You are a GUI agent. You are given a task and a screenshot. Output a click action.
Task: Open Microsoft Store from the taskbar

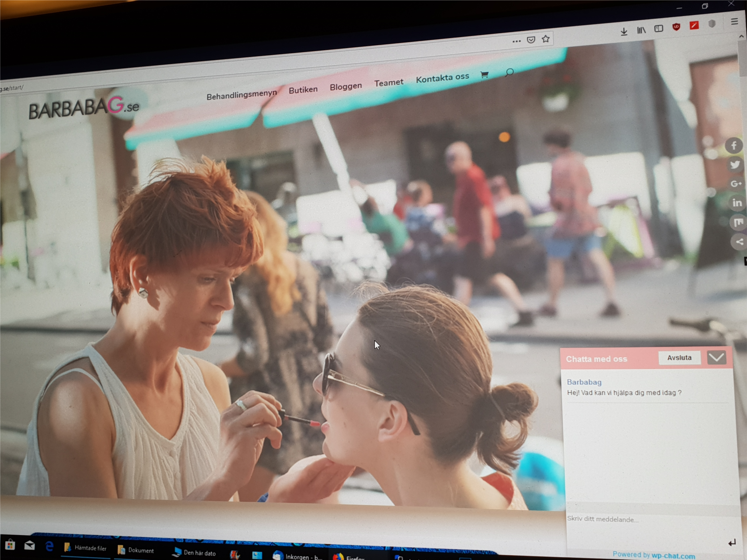[10, 544]
